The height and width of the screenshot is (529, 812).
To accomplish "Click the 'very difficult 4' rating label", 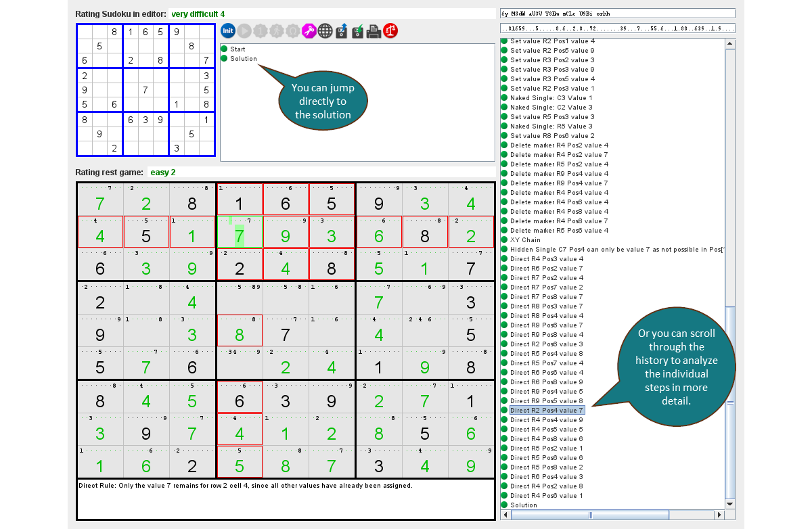I will pyautogui.click(x=198, y=14).
